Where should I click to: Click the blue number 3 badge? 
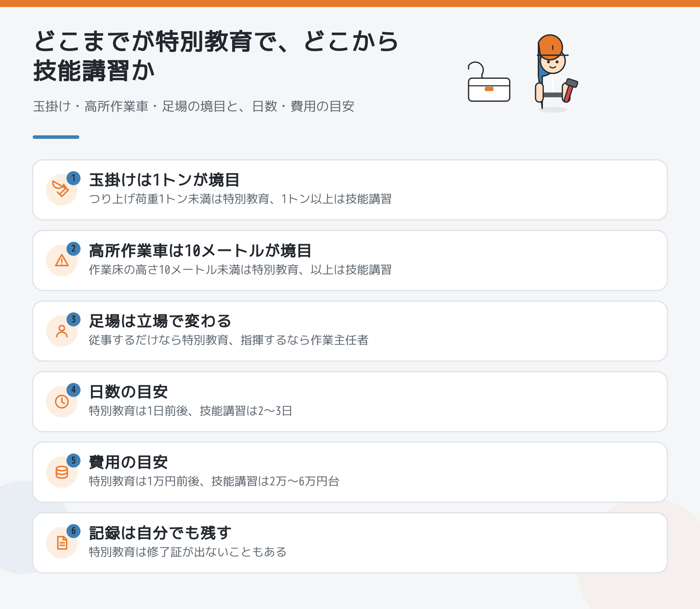click(73, 319)
